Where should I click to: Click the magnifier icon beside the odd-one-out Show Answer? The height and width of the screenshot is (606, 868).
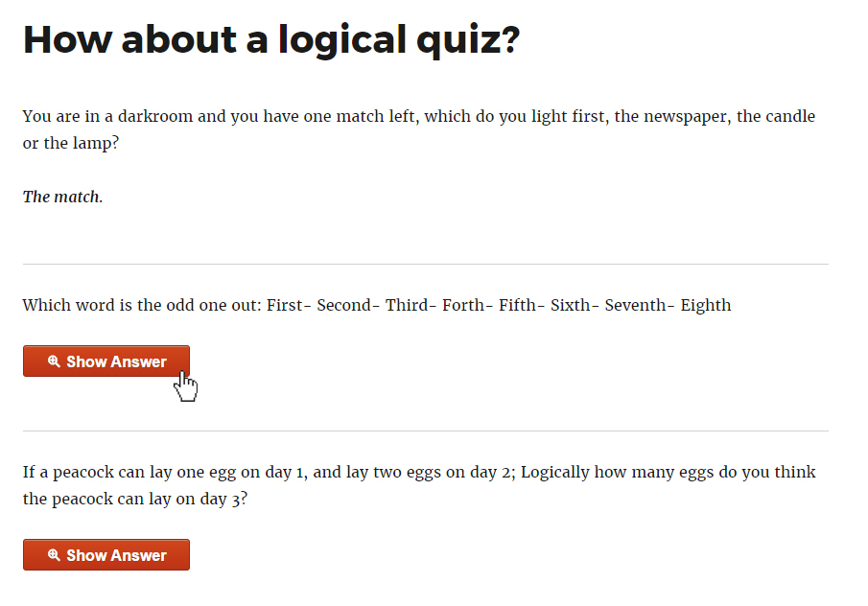point(54,361)
